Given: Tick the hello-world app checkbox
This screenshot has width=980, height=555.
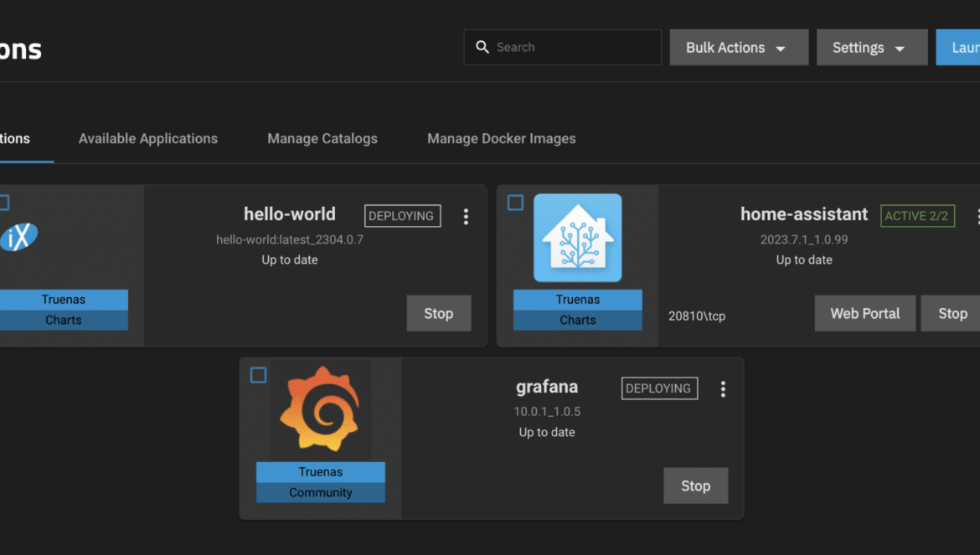Looking at the screenshot, I should point(3,203).
